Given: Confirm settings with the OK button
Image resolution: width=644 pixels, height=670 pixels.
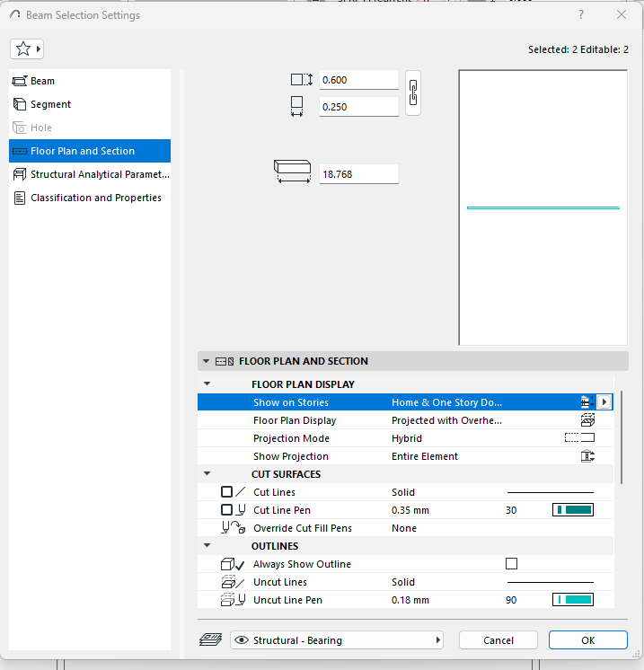Looking at the screenshot, I should point(588,640).
